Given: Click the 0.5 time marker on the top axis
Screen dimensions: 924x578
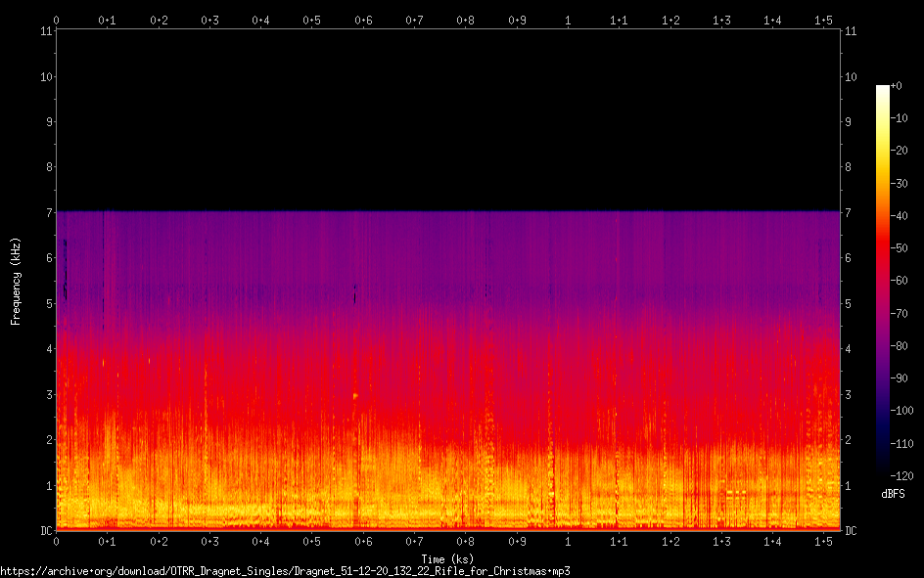Looking at the screenshot, I should (311, 20).
